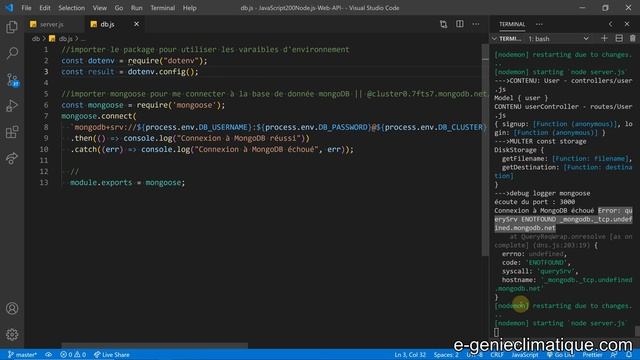The image size is (640, 360).
Task: Click 'dotenv.config();' on line 3
Action: 163,72
